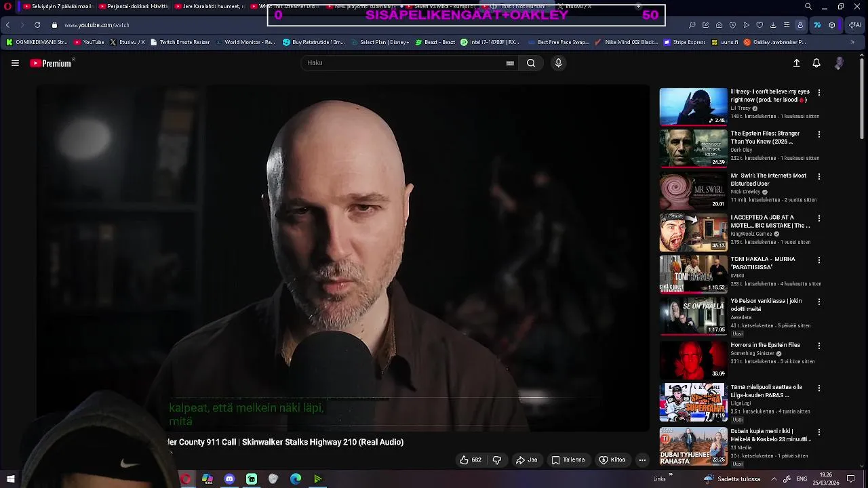Image resolution: width=868 pixels, height=488 pixels.
Task: Share the video using Jaa
Action: pyautogui.click(x=526, y=460)
